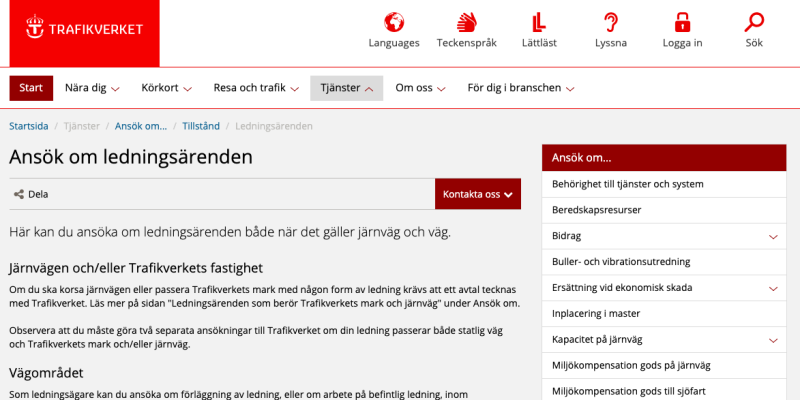
Task: Expand the Bidrag chevron in sidebar
Action: [773, 237]
